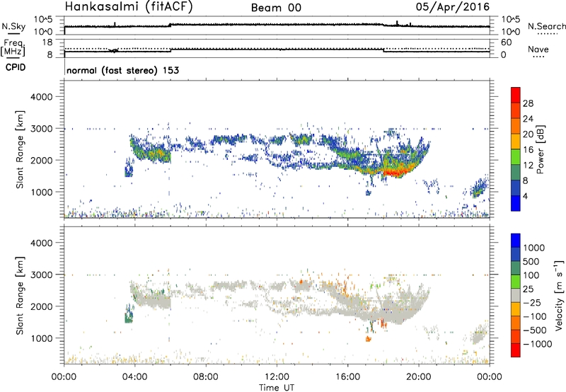Click the 'Freq. [MHz]' label
The width and height of the screenshot is (566, 392).
[x=13, y=48]
